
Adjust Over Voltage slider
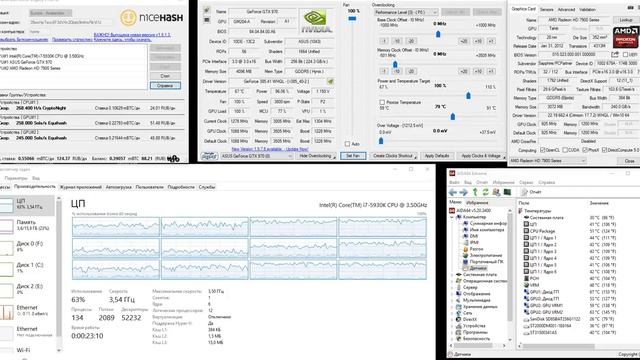(381, 141)
